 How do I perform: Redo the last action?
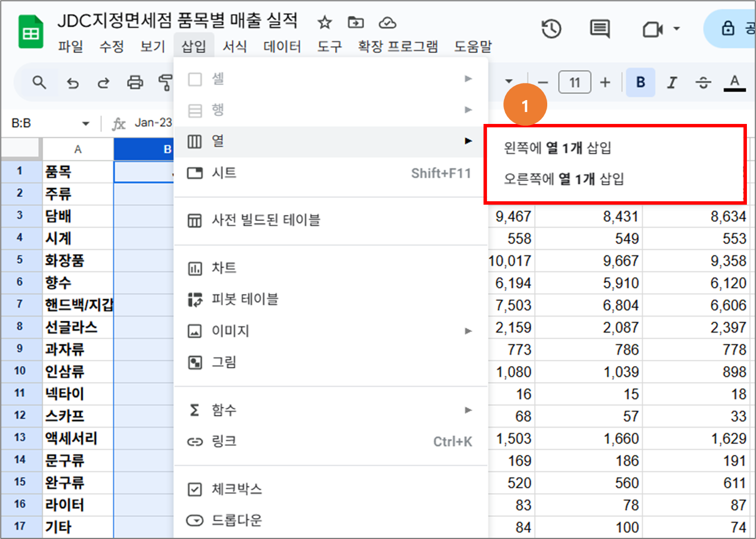[103, 83]
